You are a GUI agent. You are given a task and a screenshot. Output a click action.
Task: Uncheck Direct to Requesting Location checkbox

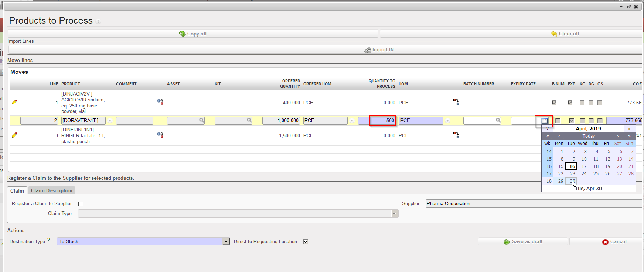pos(306,241)
